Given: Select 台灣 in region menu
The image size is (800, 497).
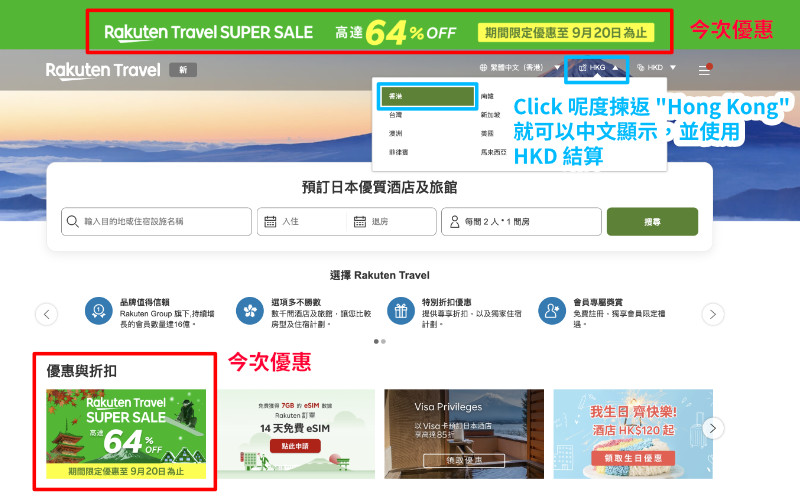Looking at the screenshot, I should [395, 115].
